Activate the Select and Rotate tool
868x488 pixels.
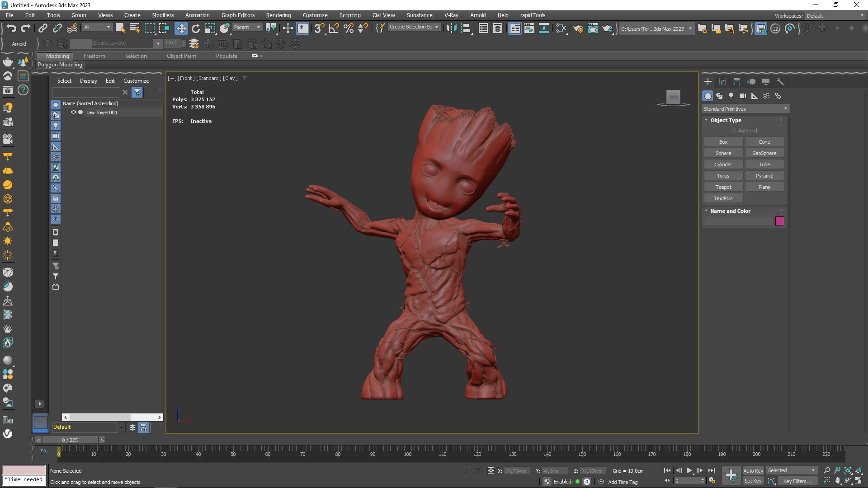pos(196,28)
